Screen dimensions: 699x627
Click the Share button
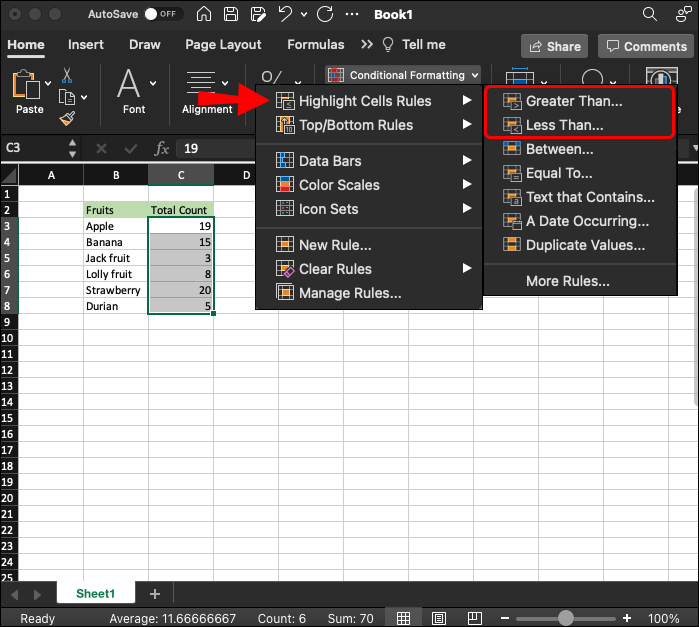point(553,46)
